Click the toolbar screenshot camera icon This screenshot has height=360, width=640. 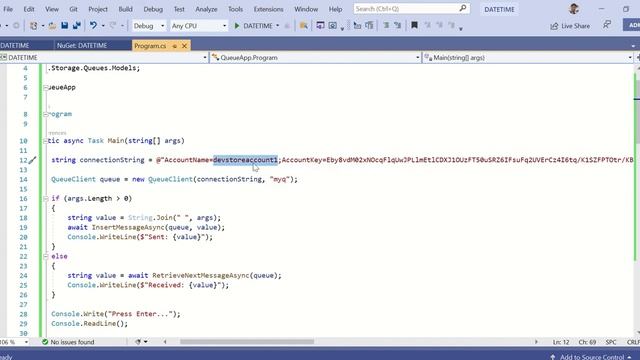[333, 25]
